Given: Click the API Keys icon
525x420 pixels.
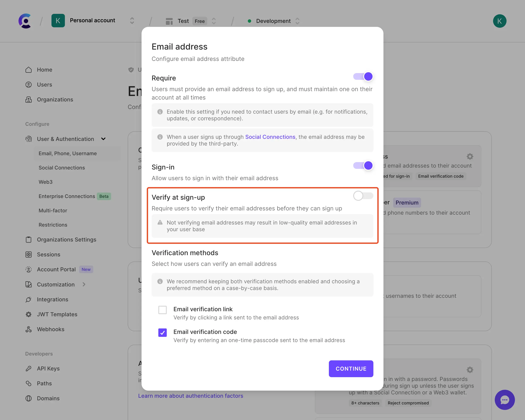Looking at the screenshot, I should (29, 368).
